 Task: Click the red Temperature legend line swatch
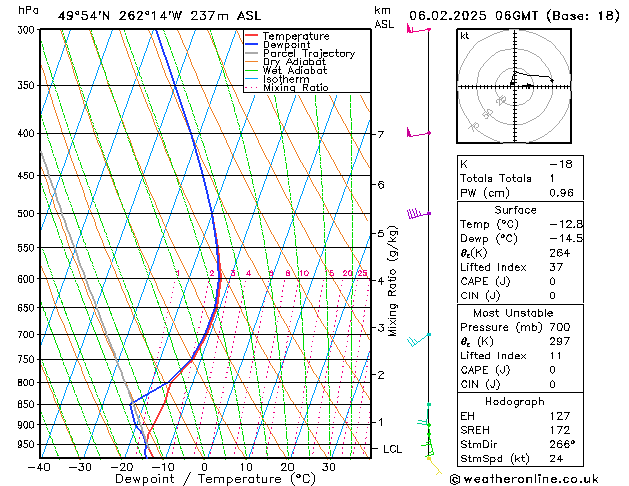(252, 35)
